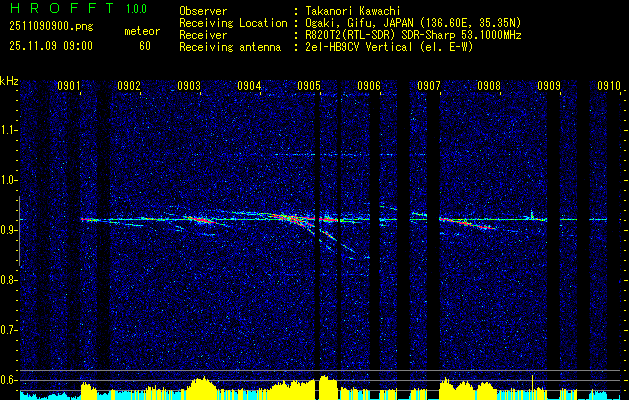Click the version number 1.0.0
The width and height of the screenshot is (629, 400).
click(136, 9)
